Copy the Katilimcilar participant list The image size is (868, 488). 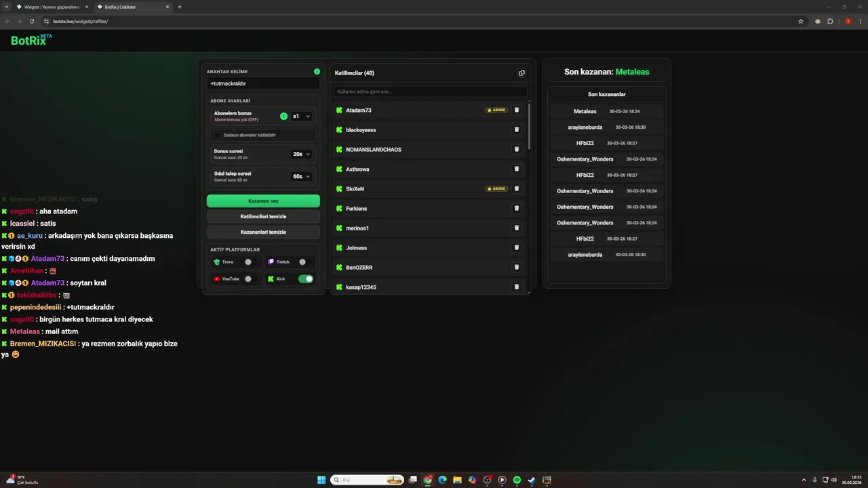click(x=521, y=73)
